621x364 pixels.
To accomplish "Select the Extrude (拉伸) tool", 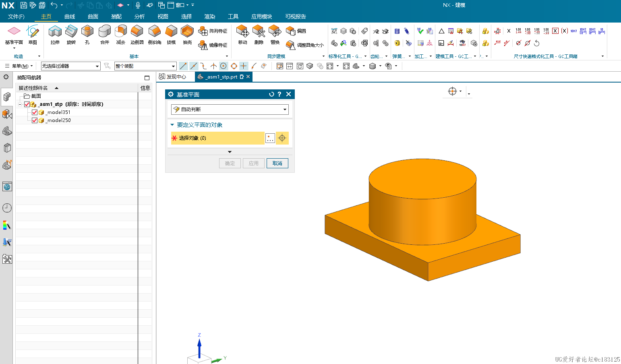I will (55, 35).
